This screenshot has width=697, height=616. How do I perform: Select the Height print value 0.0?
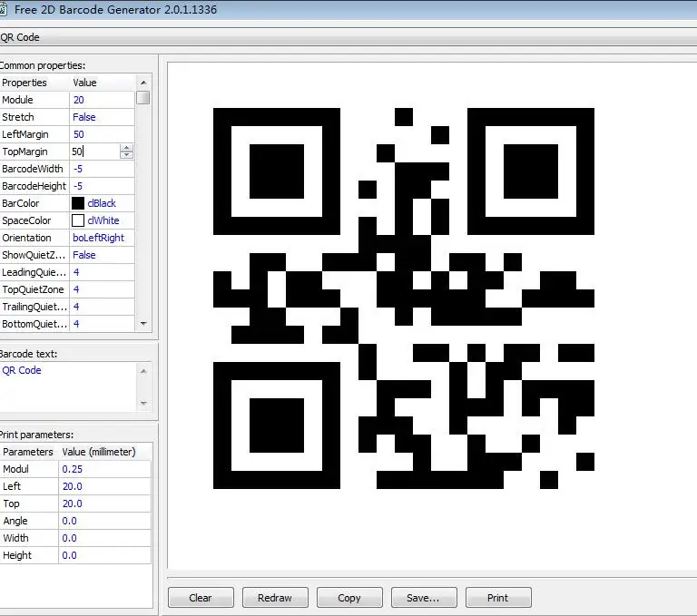[69, 555]
